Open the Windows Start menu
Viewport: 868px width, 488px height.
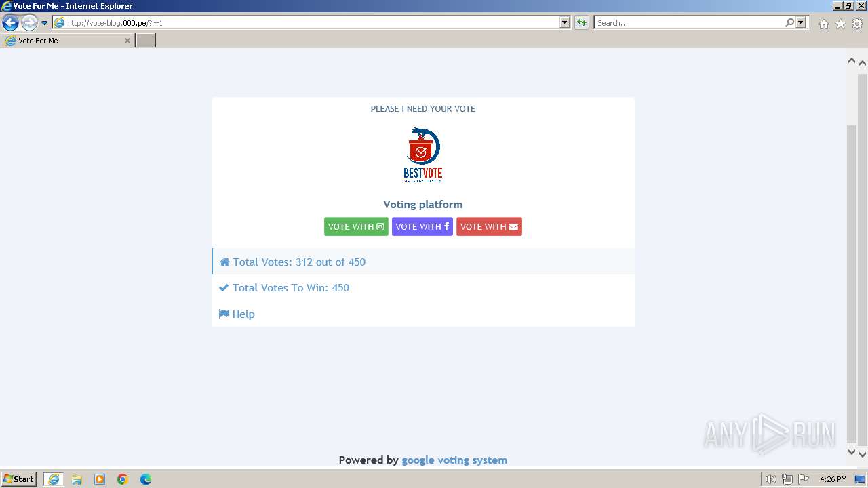click(x=18, y=479)
